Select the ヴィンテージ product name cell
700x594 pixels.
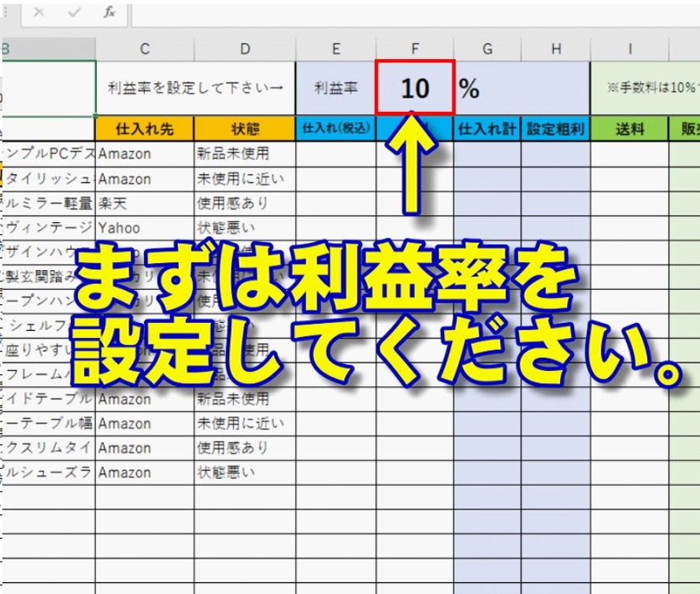pyautogui.click(x=48, y=228)
